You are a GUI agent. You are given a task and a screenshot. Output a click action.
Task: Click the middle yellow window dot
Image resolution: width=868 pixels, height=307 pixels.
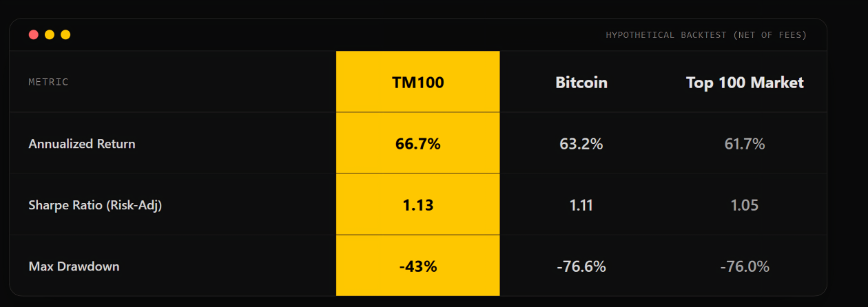(50, 34)
